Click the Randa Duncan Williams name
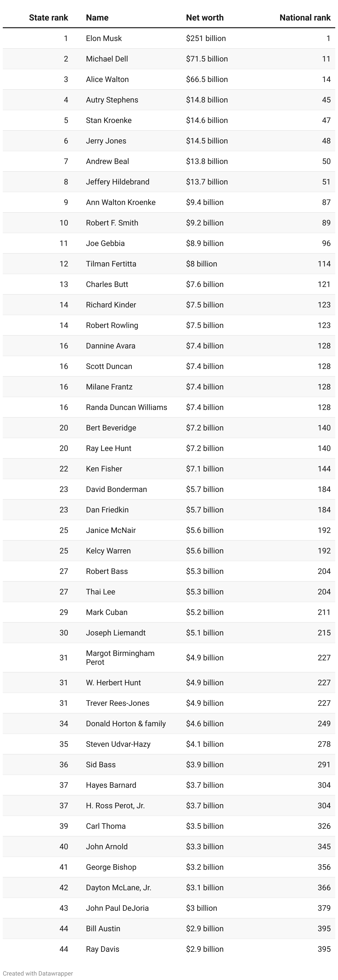The height and width of the screenshot is (980, 338). click(x=126, y=407)
